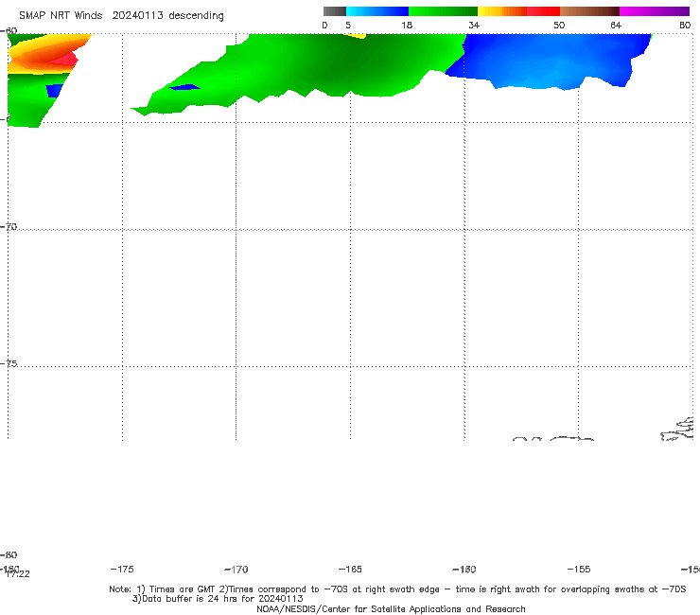700x615 pixels.
Task: Click the swath time label '17:22'
Action: [x=18, y=574]
